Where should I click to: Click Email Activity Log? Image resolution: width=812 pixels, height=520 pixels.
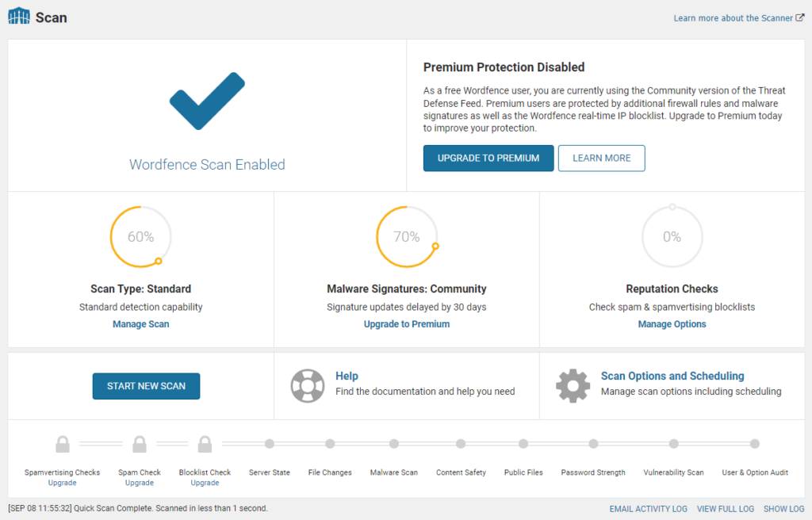(649, 509)
